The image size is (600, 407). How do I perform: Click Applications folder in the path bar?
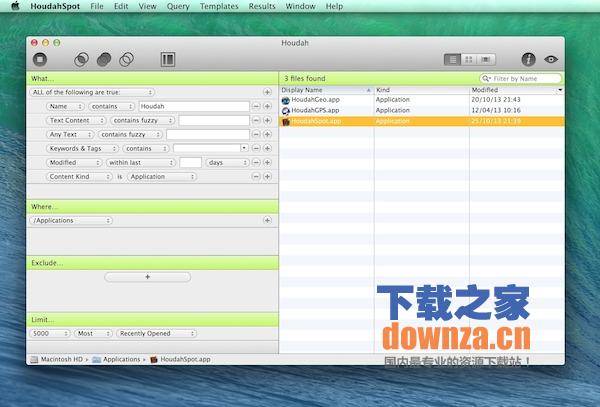pyautogui.click(x=117, y=360)
